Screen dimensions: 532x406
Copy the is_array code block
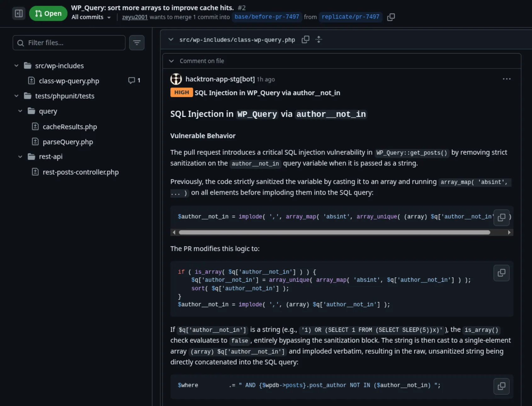tap(501, 273)
